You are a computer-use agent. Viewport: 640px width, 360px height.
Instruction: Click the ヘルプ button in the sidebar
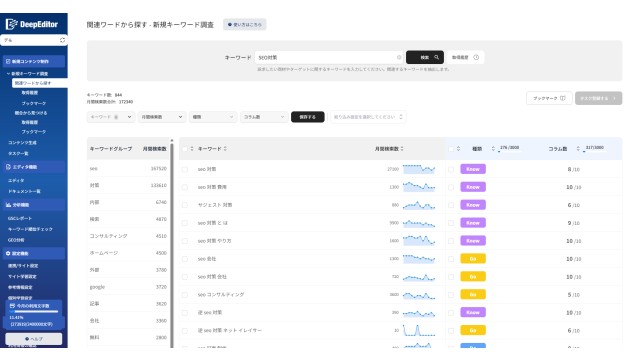33,339
